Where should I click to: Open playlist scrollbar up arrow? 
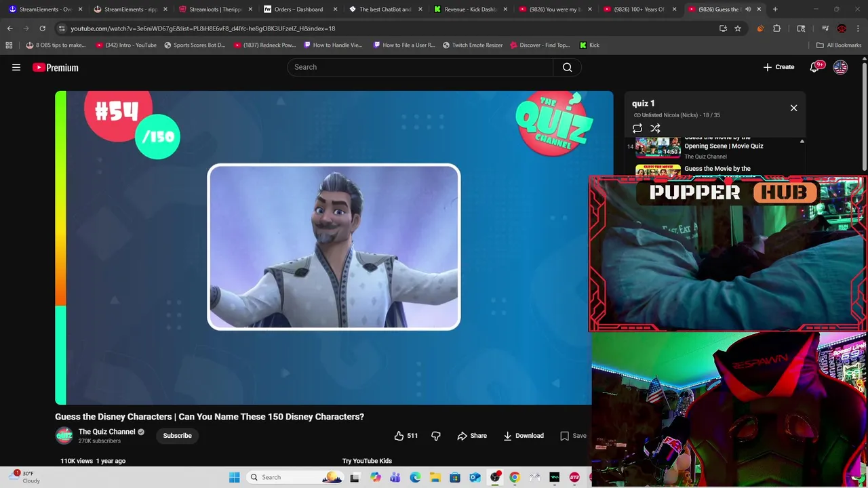coord(802,142)
